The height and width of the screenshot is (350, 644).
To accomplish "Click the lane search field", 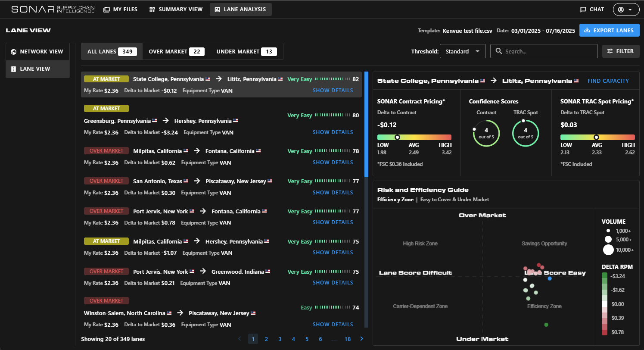I will coord(544,51).
